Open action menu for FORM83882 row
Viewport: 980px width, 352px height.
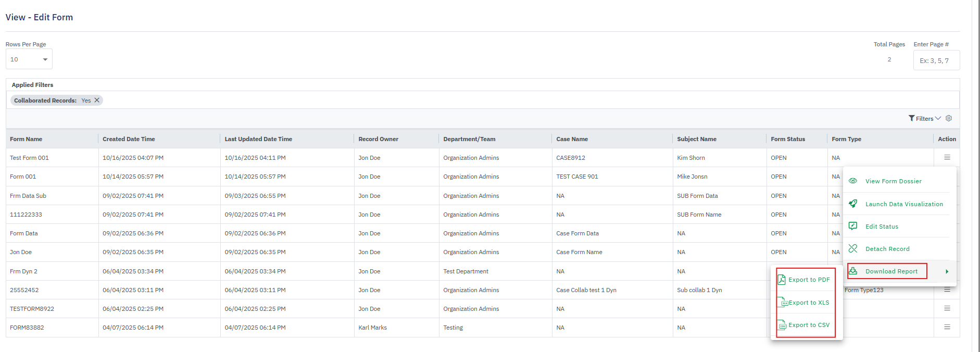point(947,327)
